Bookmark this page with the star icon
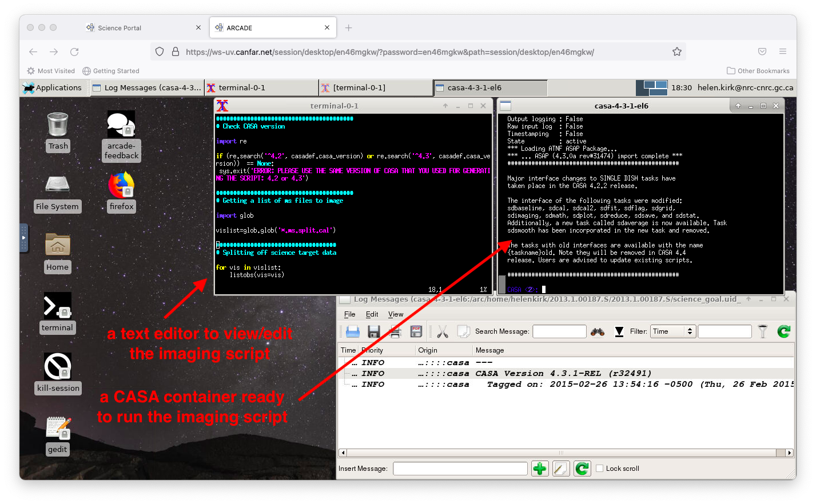This screenshot has height=504, width=816. [677, 52]
